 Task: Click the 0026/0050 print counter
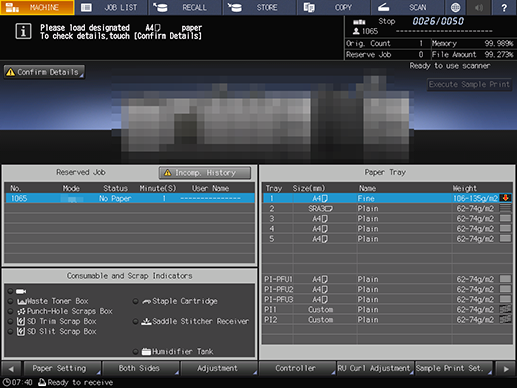coord(438,21)
